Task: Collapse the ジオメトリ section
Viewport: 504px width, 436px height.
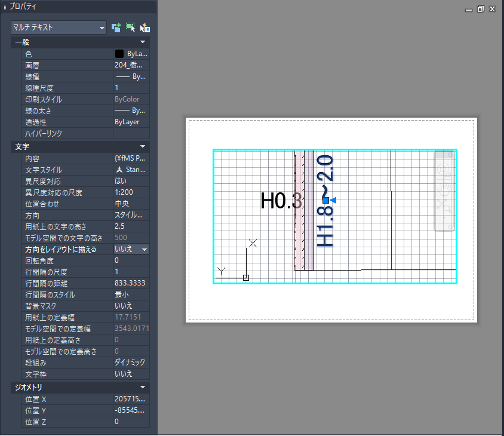Action: click(143, 388)
